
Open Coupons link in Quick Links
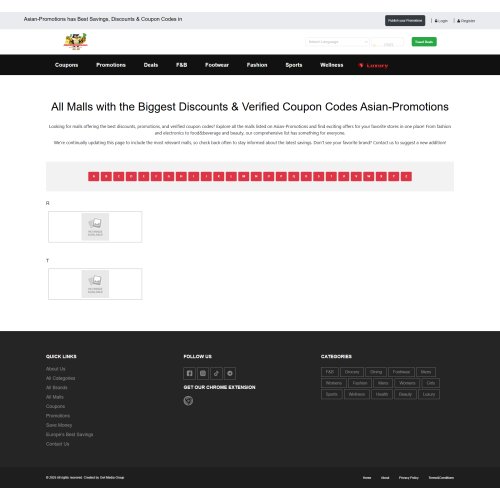(55, 406)
